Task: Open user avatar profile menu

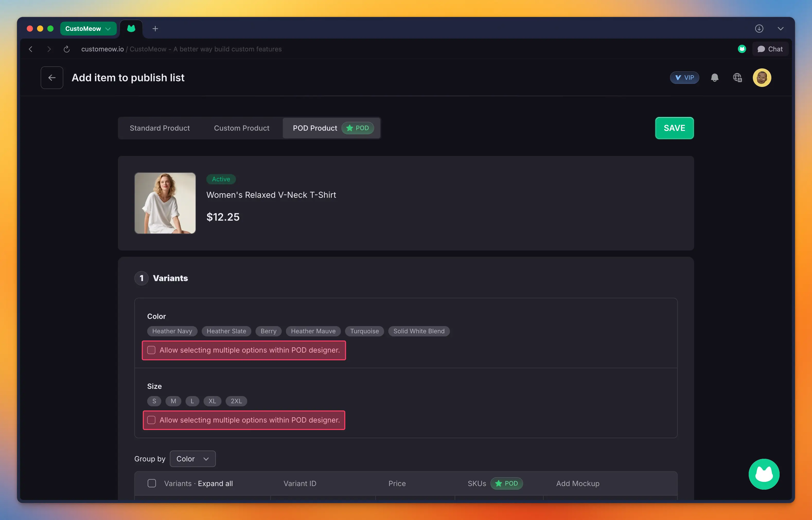Action: (762, 78)
